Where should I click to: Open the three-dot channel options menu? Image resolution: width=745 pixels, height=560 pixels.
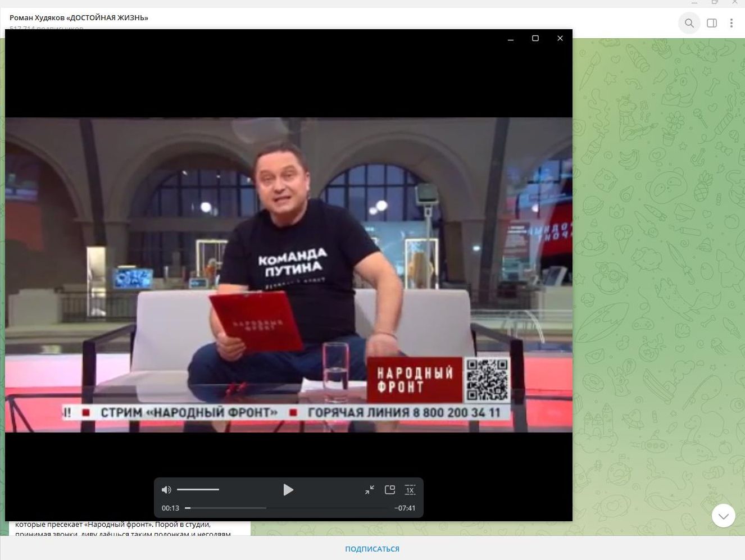pos(731,23)
